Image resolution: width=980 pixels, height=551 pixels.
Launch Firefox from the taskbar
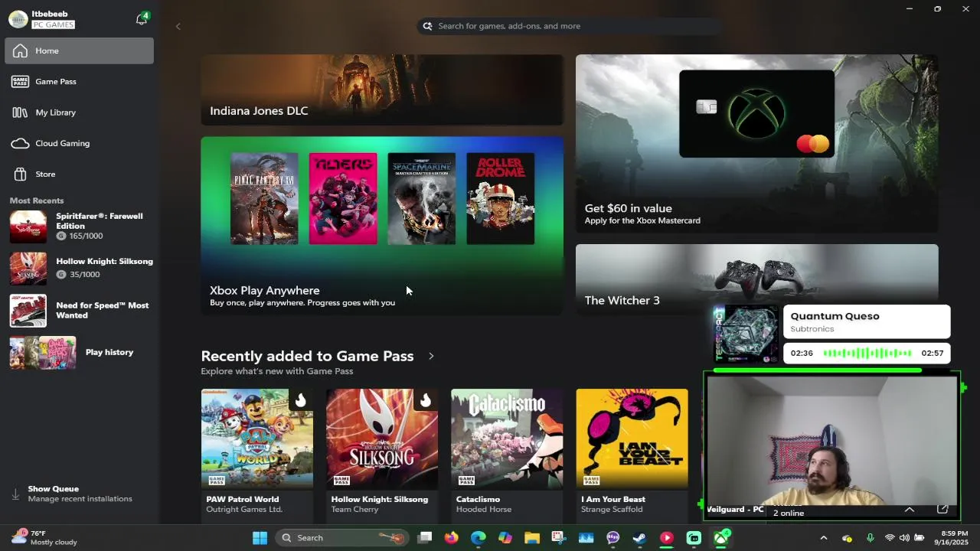click(452, 538)
